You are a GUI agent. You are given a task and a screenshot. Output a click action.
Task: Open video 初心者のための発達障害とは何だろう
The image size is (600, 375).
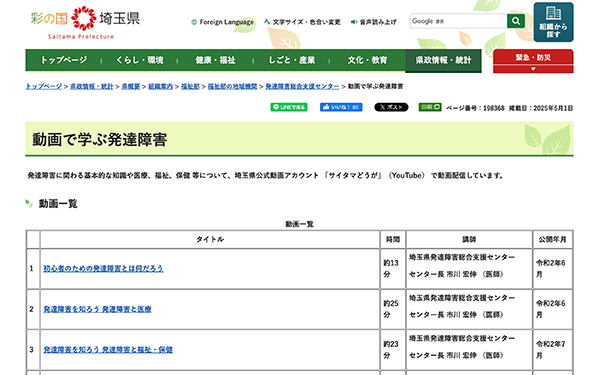103,269
